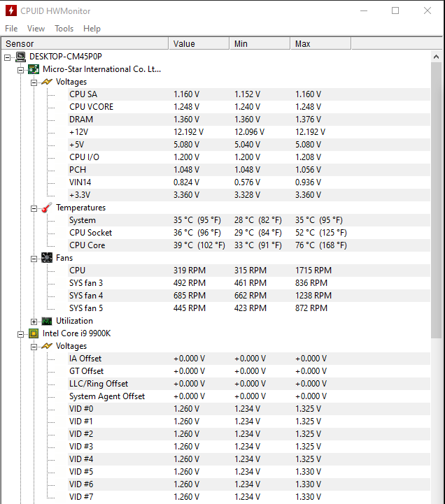The width and height of the screenshot is (445, 504).
Task: Click the Value column header
Action: 199,44
